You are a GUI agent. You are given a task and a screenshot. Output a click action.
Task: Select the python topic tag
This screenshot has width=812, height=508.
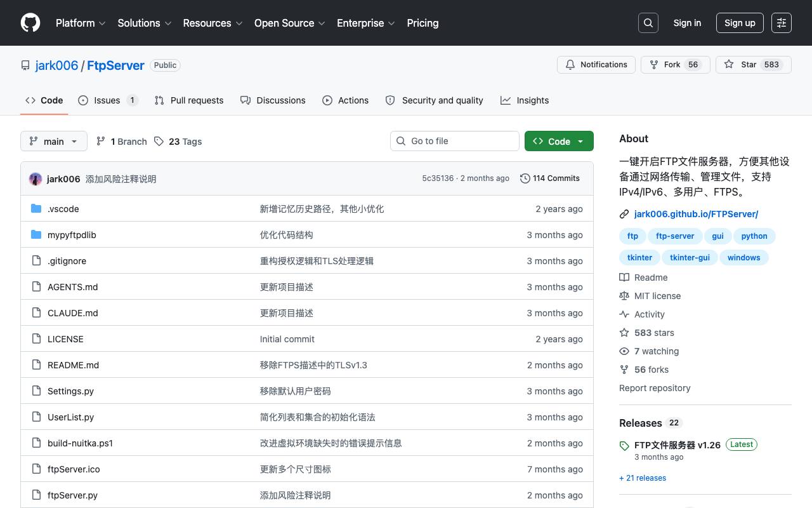[x=754, y=236]
